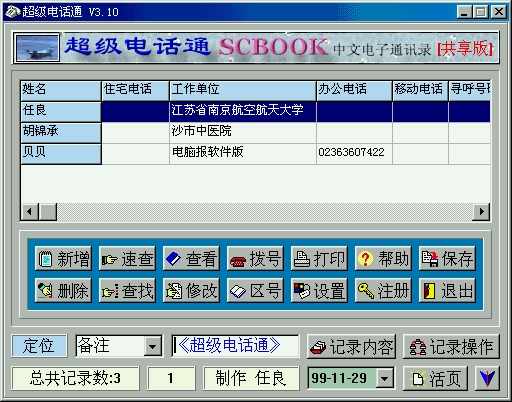Print records with 打印 button
Image resolution: width=512 pixels, height=402 pixels.
click(319, 258)
